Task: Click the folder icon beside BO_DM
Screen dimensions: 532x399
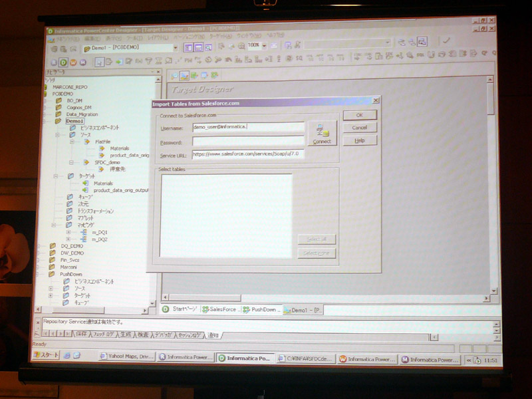Action: (x=59, y=100)
